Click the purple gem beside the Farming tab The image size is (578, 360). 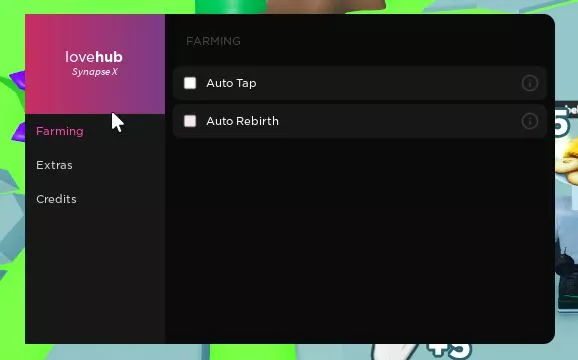(x=18, y=132)
